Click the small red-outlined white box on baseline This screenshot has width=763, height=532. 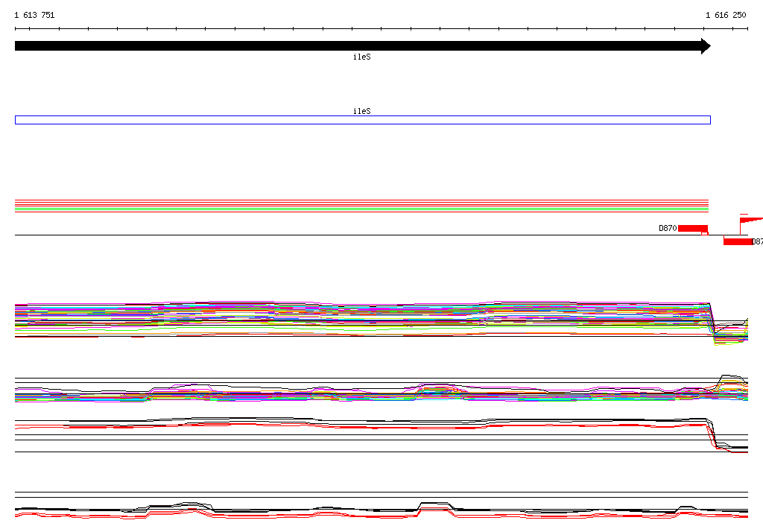coord(705,234)
